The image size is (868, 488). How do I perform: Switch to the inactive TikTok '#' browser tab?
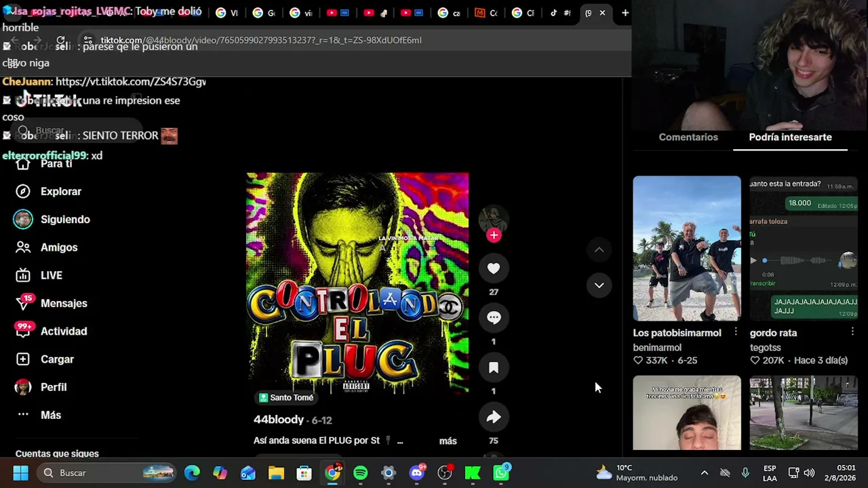click(560, 13)
